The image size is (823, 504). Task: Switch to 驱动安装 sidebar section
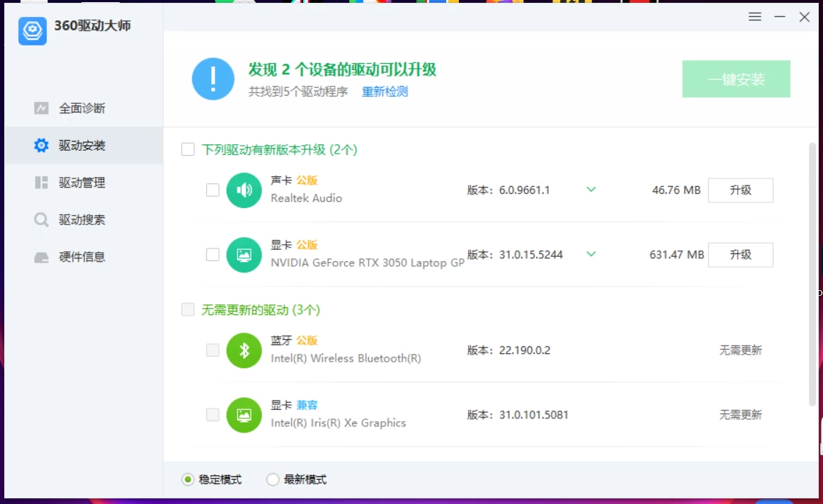click(x=84, y=145)
